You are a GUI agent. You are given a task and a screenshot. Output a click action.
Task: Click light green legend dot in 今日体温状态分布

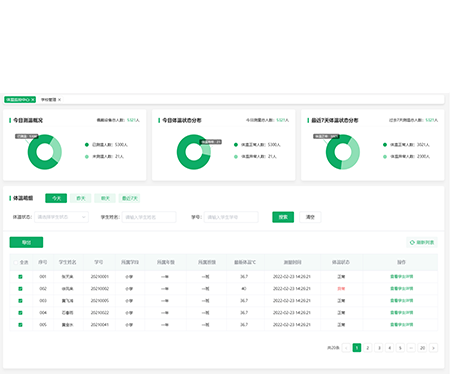[x=236, y=156]
